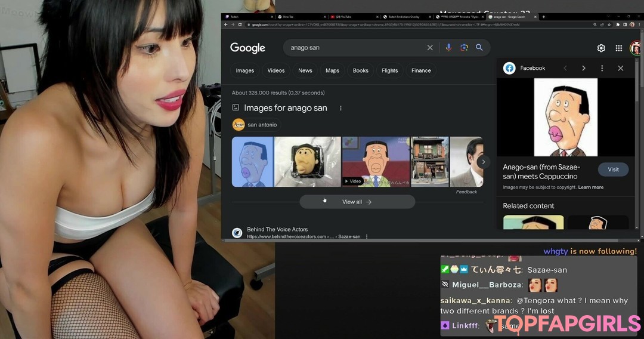
Task: Clear the search box with X icon
Action: pos(430,48)
